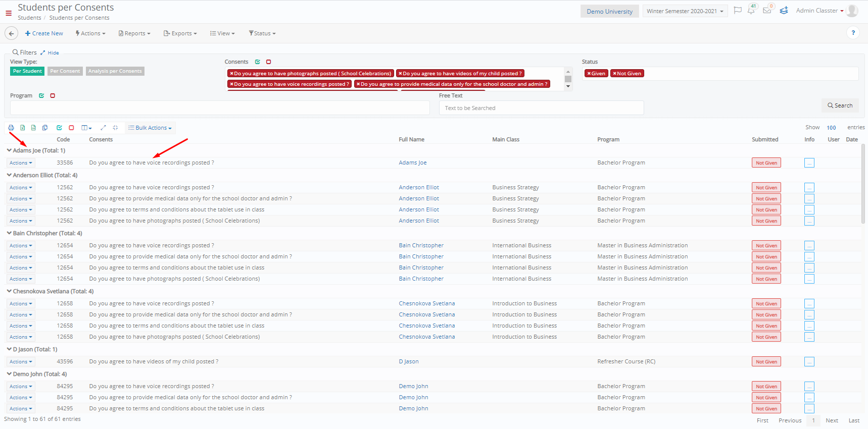Open Bulk Actions dropdown
The image size is (868, 429).
pos(150,128)
